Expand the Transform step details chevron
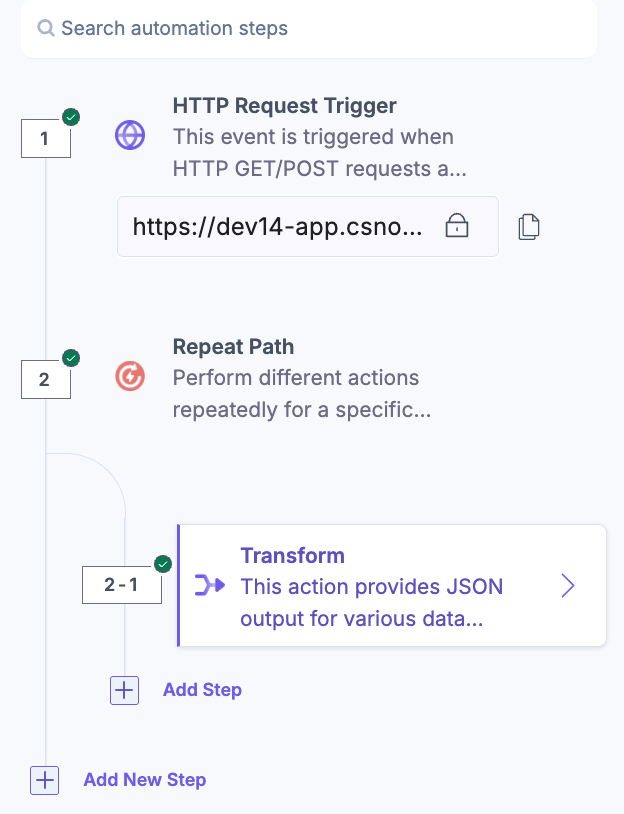Screen dimensions: 624x814 coord(568,587)
